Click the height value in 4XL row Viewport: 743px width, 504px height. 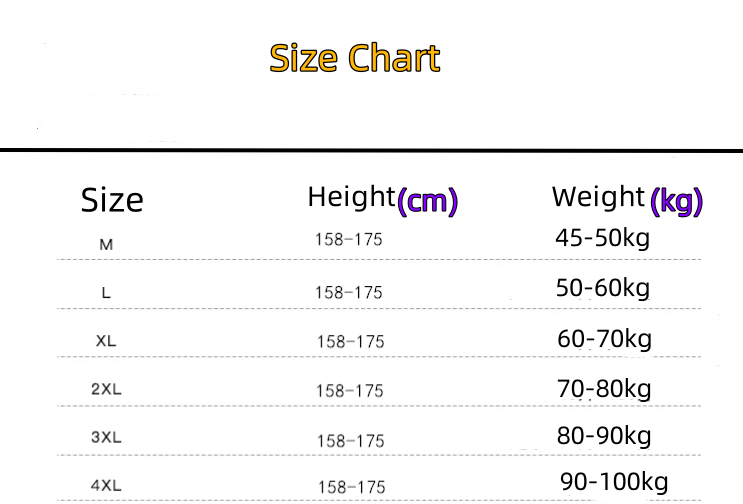point(351,488)
